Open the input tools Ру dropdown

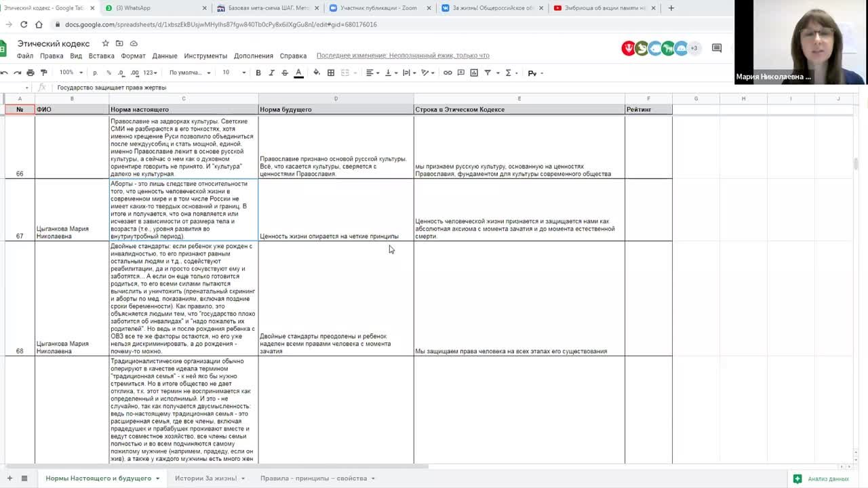pyautogui.click(x=536, y=73)
